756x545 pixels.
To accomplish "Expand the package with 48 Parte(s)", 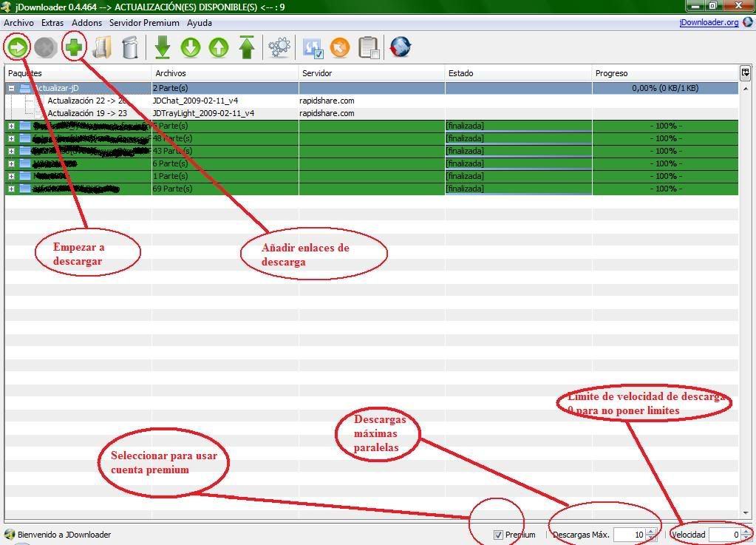I will [x=11, y=138].
